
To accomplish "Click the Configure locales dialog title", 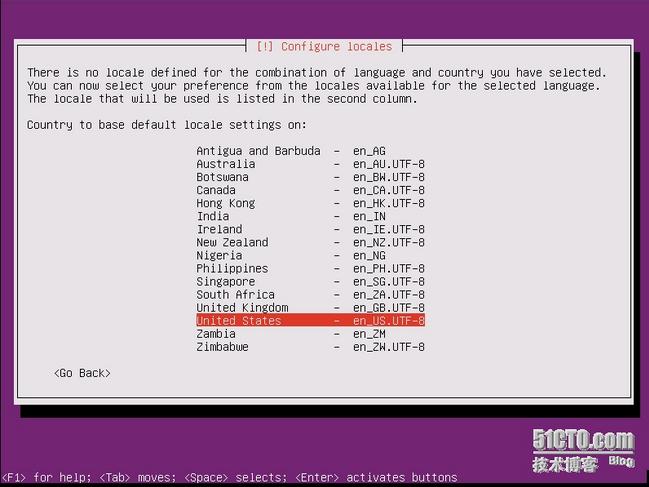I will pyautogui.click(x=324, y=46).
